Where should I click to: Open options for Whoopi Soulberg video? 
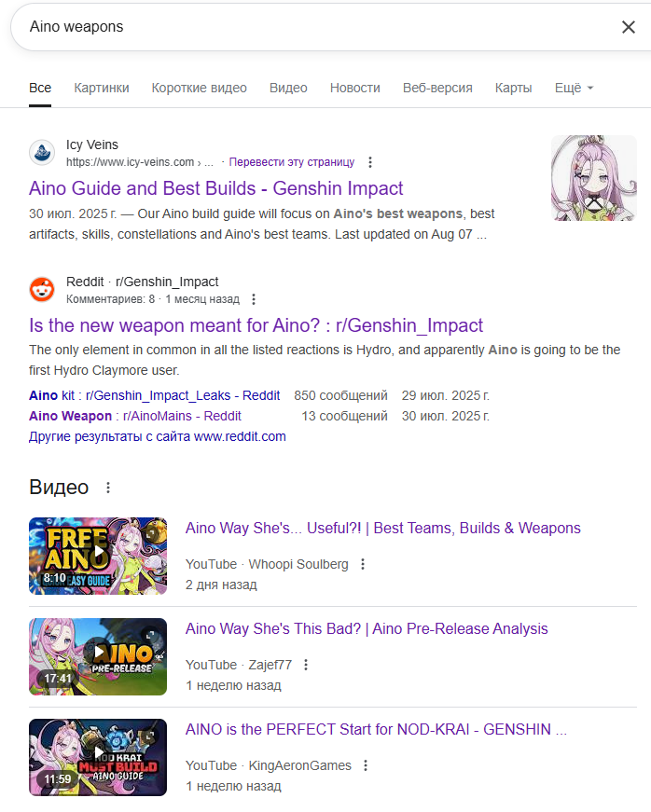[363, 564]
